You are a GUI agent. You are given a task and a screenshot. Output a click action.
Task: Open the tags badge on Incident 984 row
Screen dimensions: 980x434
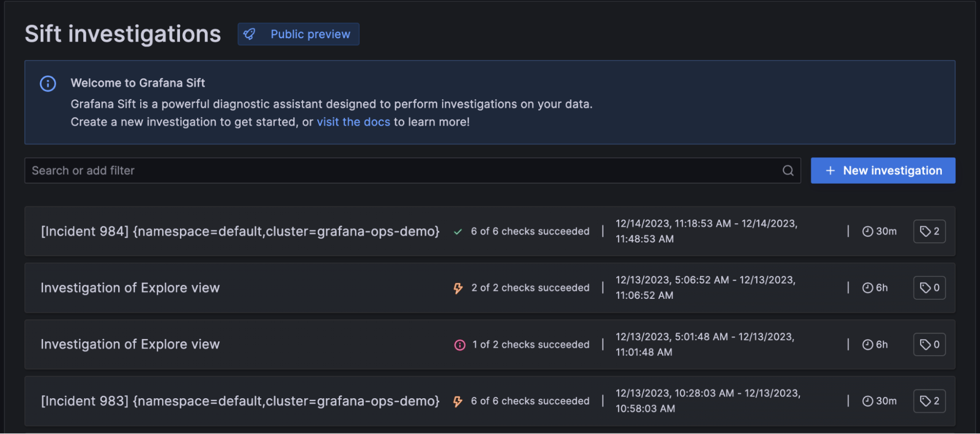point(929,231)
